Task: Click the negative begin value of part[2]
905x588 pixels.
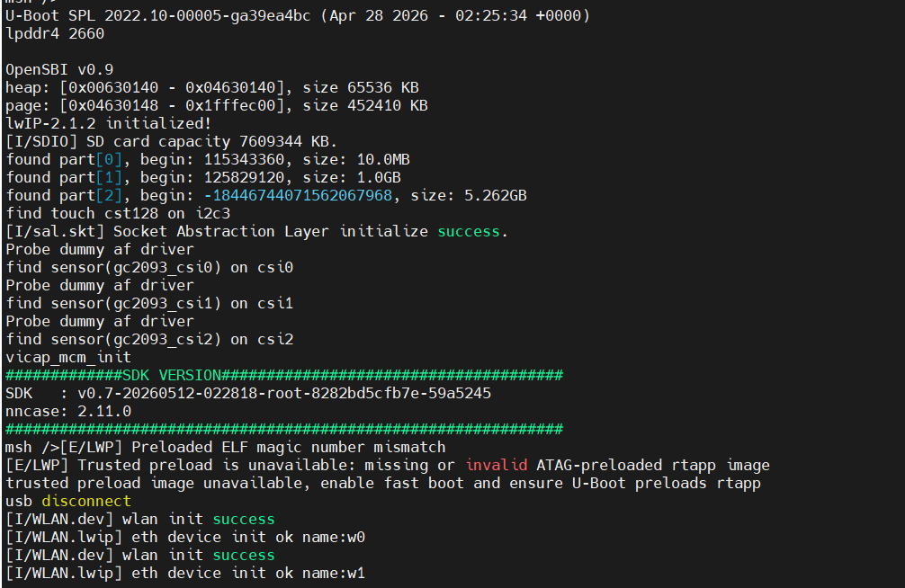Action: coord(299,196)
